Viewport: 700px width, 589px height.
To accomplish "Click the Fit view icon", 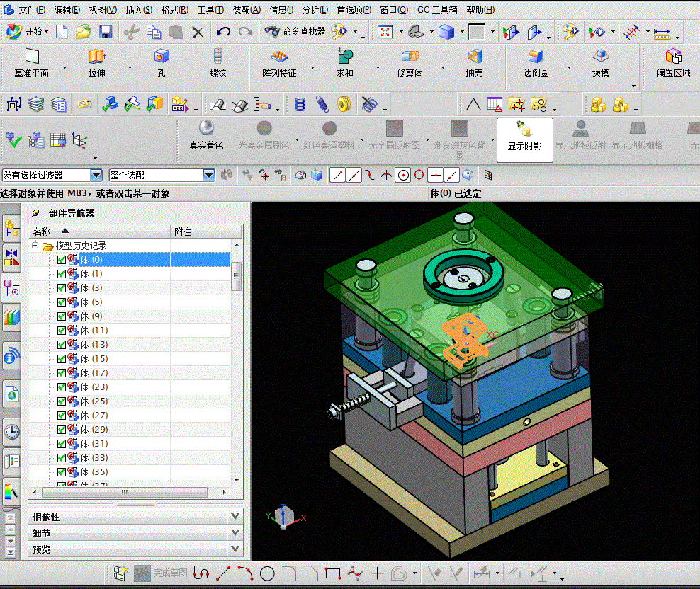I will click(x=385, y=32).
